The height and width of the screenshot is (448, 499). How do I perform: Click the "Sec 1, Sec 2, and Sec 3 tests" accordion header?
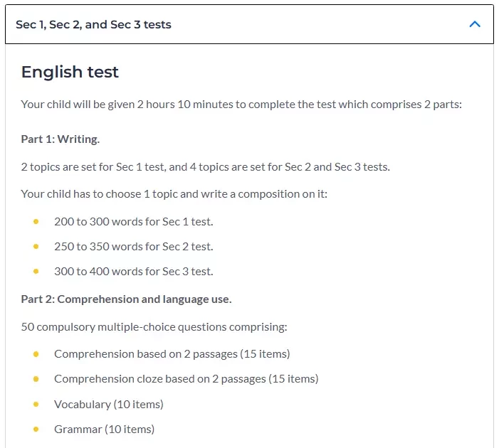(249, 24)
